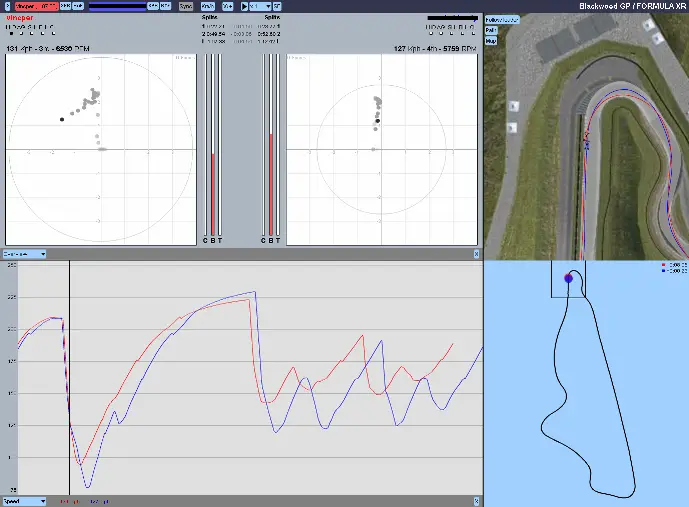The height and width of the screenshot is (507, 689).
Task: Click the first step button after driver name
Action: [64, 6]
